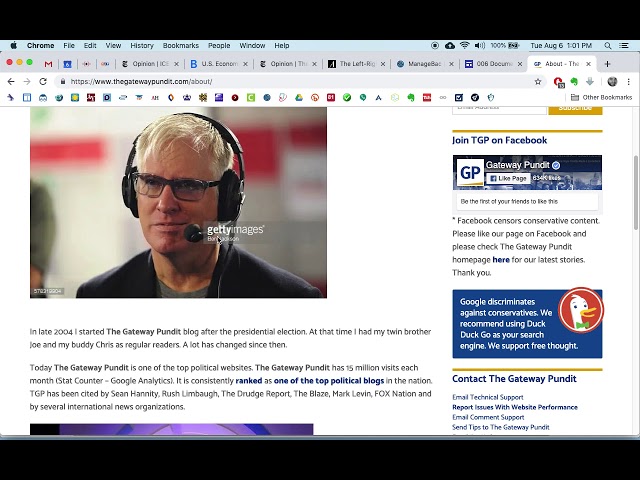
Task: Click the forward navigation arrow
Action: pos(27,82)
